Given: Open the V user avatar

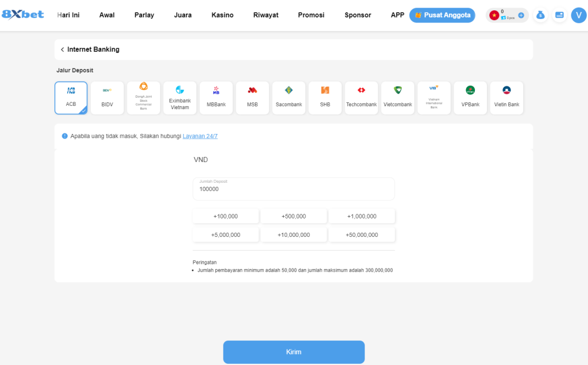Looking at the screenshot, I should [578, 16].
